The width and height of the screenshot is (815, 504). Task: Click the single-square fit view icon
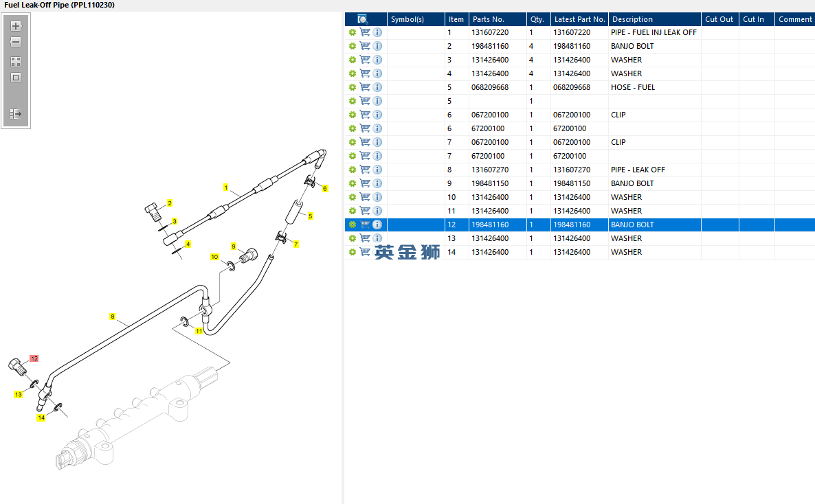(16, 78)
